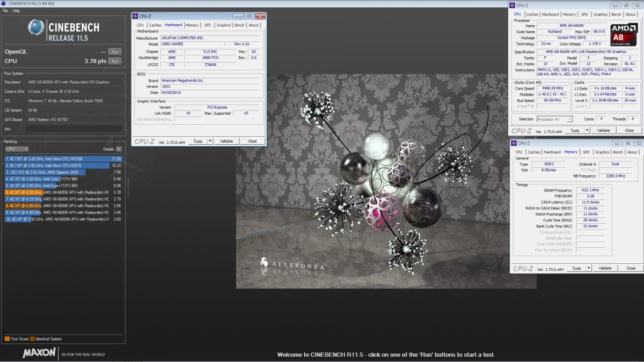Image resolution: width=644 pixels, height=362 pixels.
Task: Click Validate in the Memory CPU-Z window
Action: coord(605,268)
